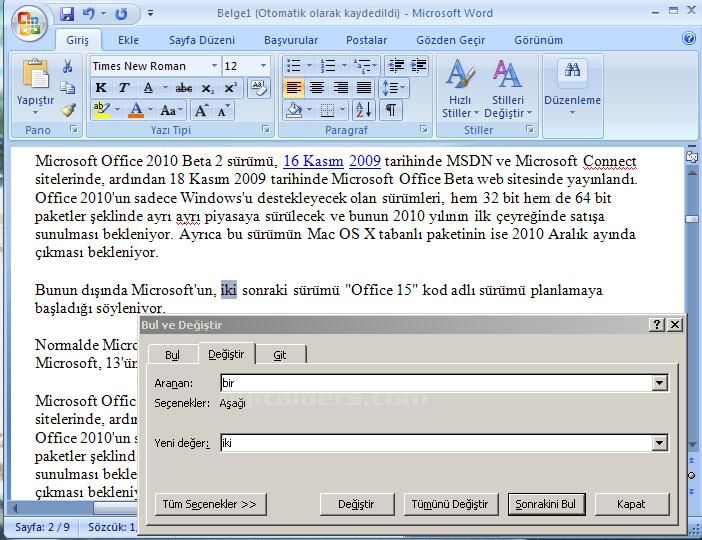Open Stilleri Değiştir menu
Image resolution: width=702 pixels, height=540 pixels.
point(507,89)
